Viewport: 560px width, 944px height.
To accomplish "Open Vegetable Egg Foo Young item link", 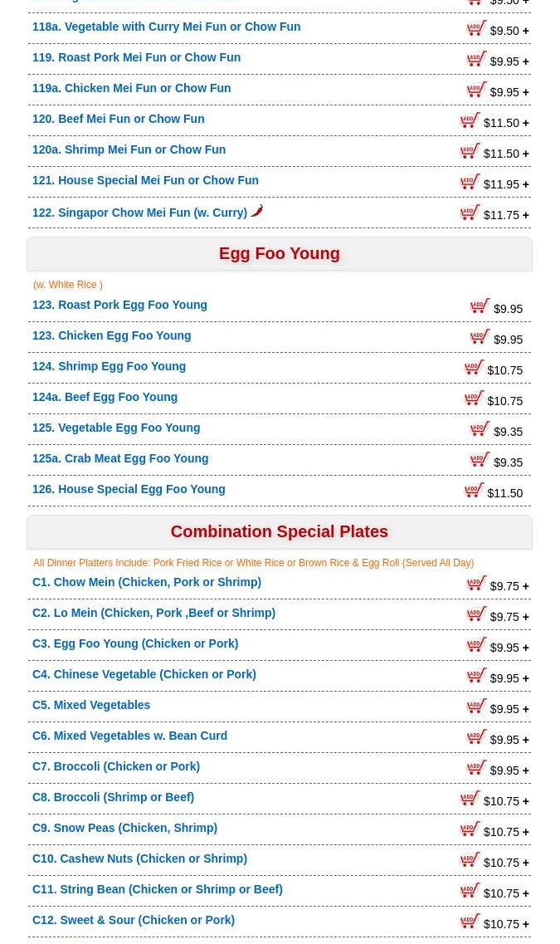I will [x=116, y=428].
